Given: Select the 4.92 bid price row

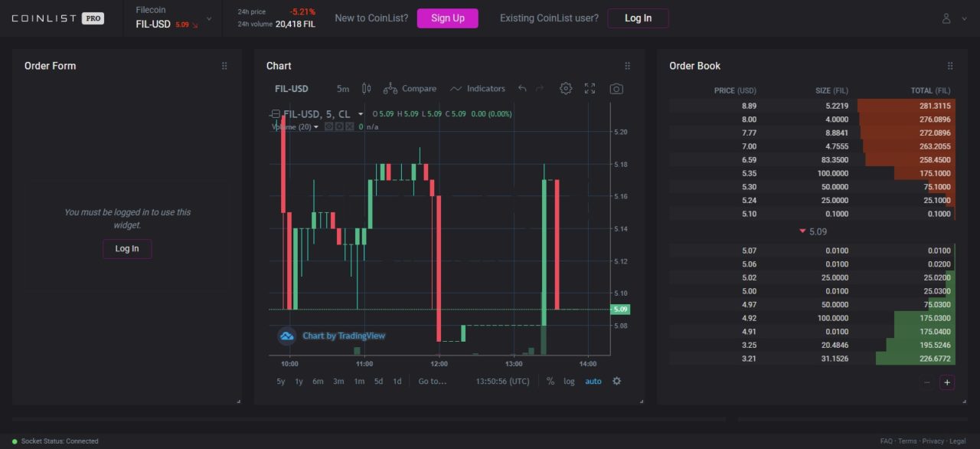Looking at the screenshot, I should coord(812,318).
